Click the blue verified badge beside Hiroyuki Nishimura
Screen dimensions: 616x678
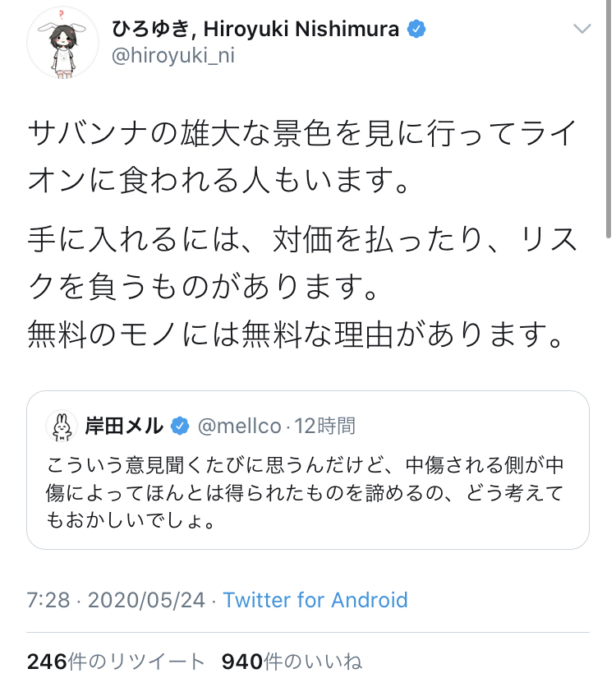click(x=416, y=30)
